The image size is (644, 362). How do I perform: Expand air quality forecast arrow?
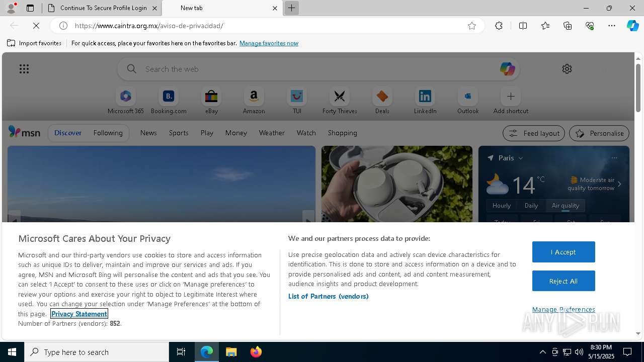(619, 184)
